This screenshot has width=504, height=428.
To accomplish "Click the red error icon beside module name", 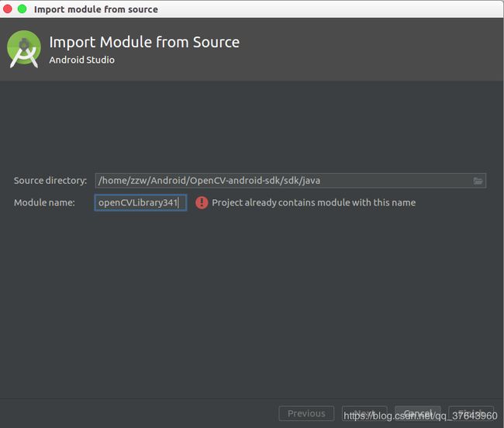I will click(x=202, y=202).
